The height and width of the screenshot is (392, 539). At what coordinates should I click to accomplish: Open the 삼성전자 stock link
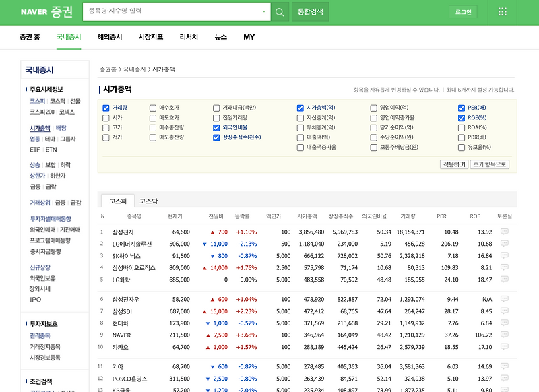tap(123, 232)
